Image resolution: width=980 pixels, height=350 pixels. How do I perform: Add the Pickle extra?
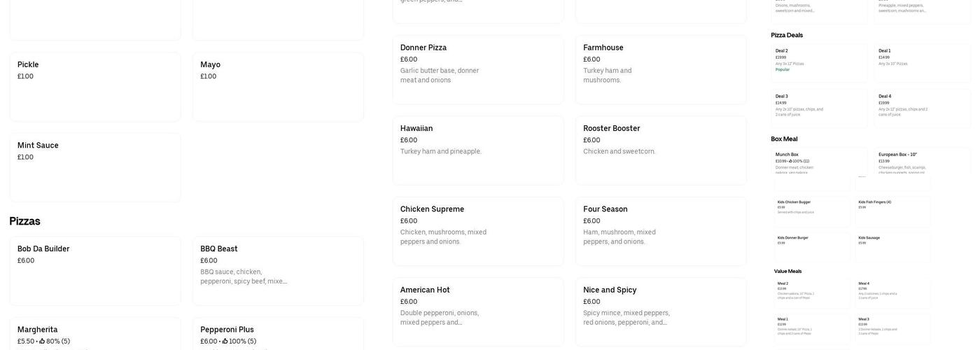coord(94,86)
